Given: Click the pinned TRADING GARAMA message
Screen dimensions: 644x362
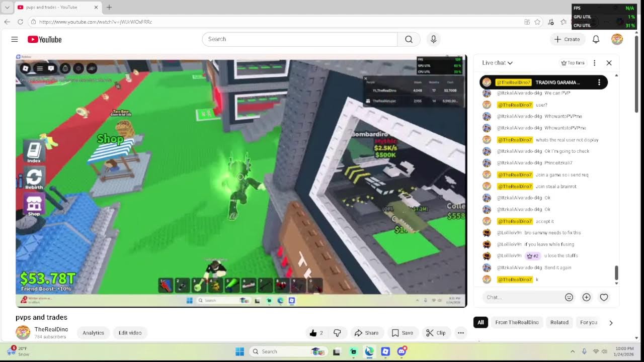Looking at the screenshot, I should 543,82.
